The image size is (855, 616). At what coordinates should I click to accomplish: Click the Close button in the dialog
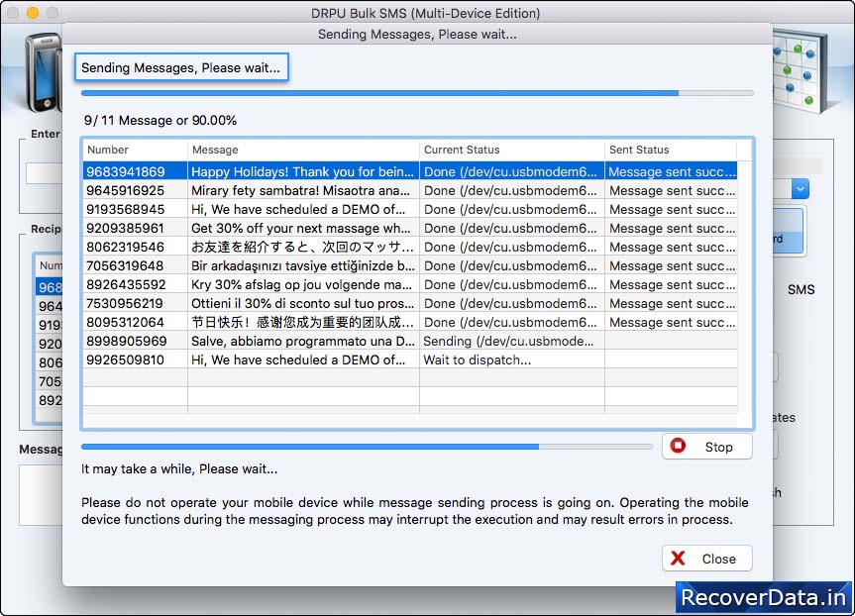(706, 559)
